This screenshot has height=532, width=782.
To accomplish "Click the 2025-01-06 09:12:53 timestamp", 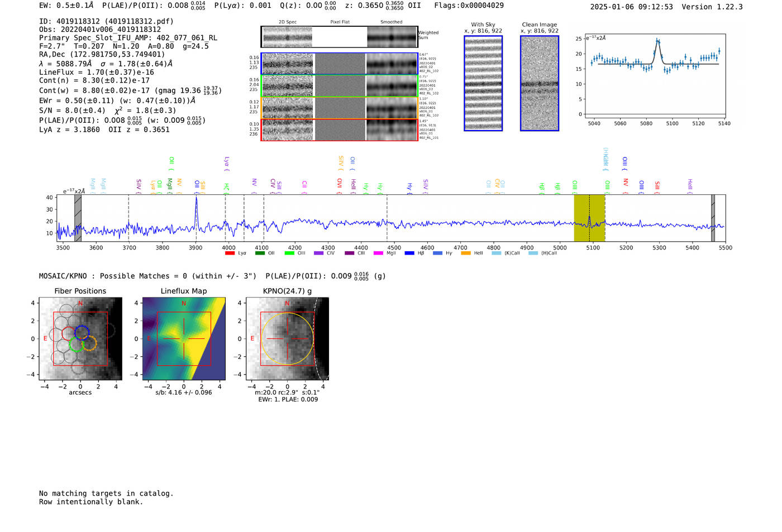I will click(631, 7).
